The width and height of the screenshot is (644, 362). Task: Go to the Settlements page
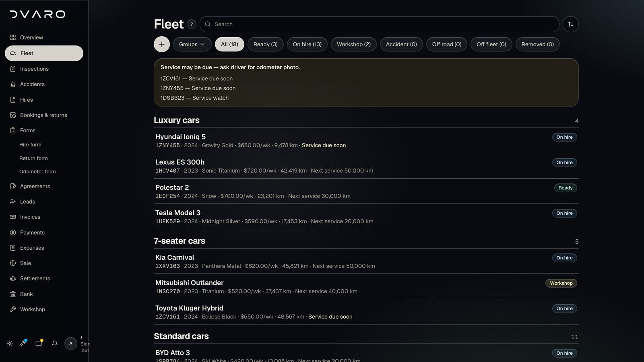(44, 278)
